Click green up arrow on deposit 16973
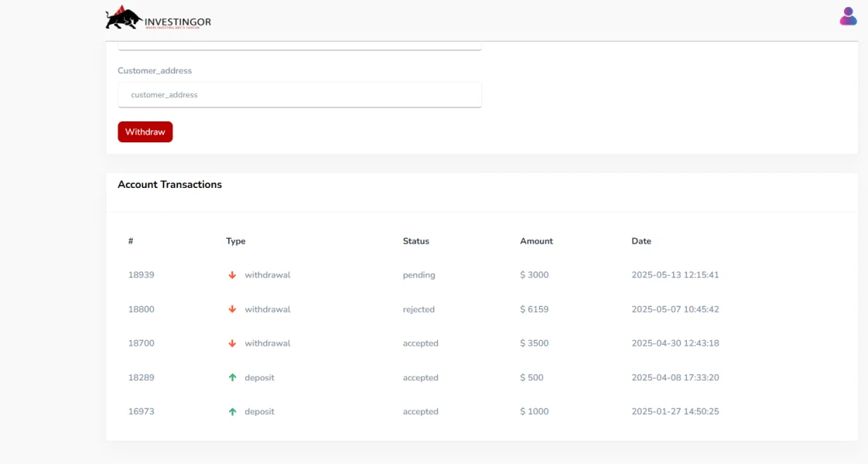 coord(232,412)
